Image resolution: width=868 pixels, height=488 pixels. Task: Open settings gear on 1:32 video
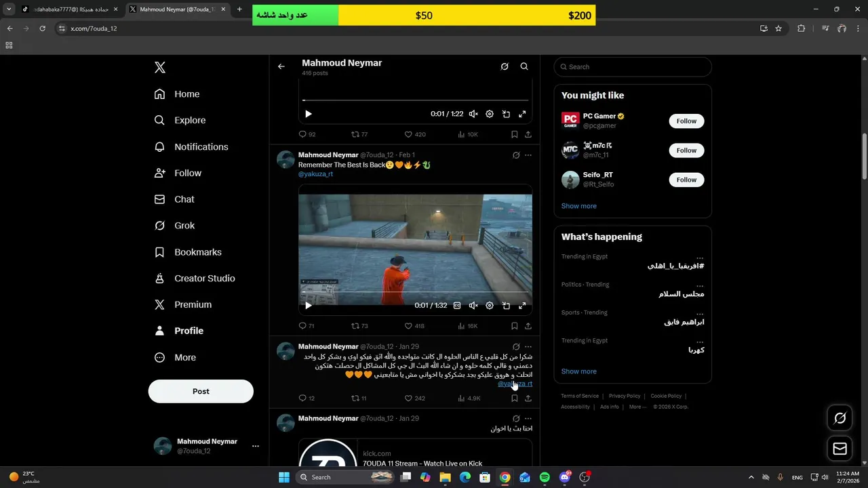pos(490,306)
